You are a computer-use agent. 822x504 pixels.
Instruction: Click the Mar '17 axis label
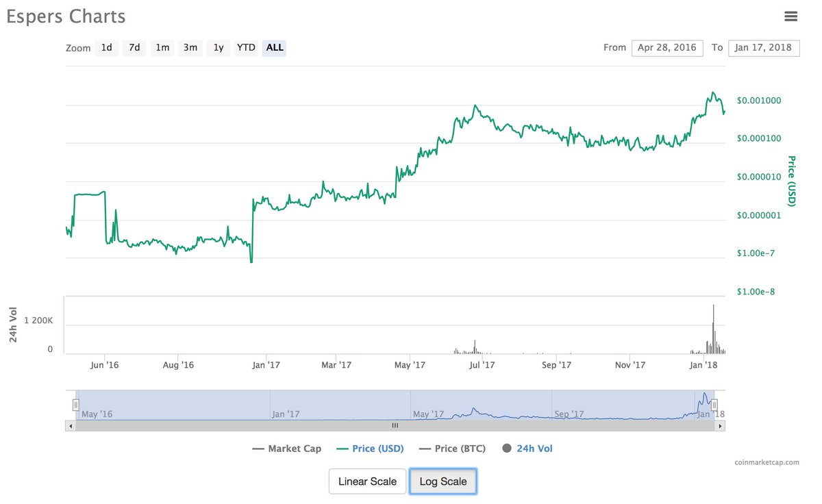tap(336, 366)
